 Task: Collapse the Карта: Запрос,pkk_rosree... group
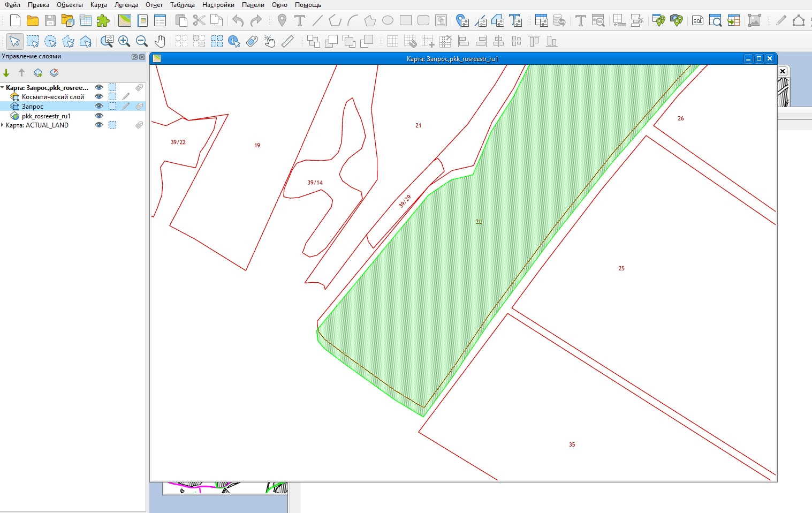[x=3, y=88]
